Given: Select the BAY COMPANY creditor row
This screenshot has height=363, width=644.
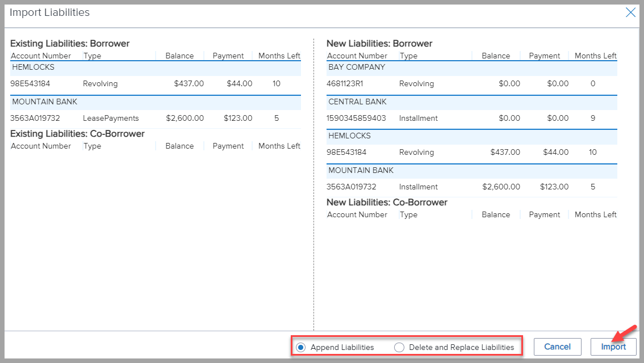Looking at the screenshot, I should pos(472,67).
